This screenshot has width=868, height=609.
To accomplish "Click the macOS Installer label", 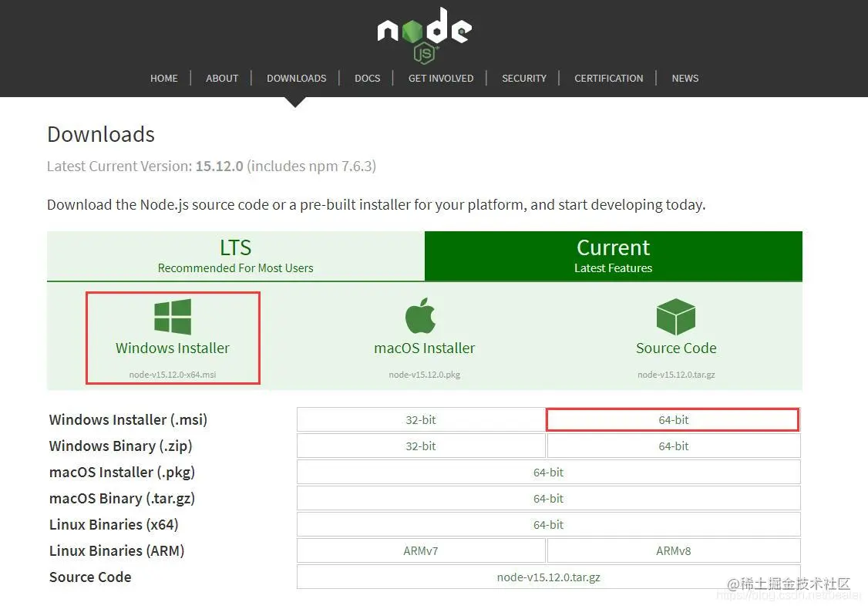I will (425, 348).
